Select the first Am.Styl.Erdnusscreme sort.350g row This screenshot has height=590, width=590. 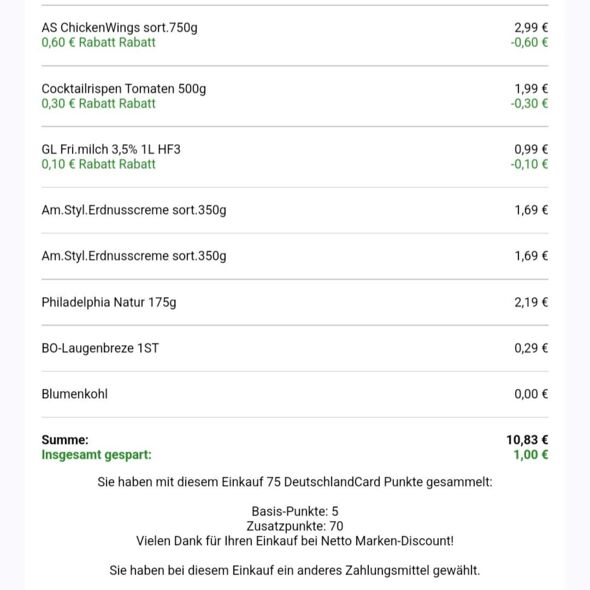point(295,210)
